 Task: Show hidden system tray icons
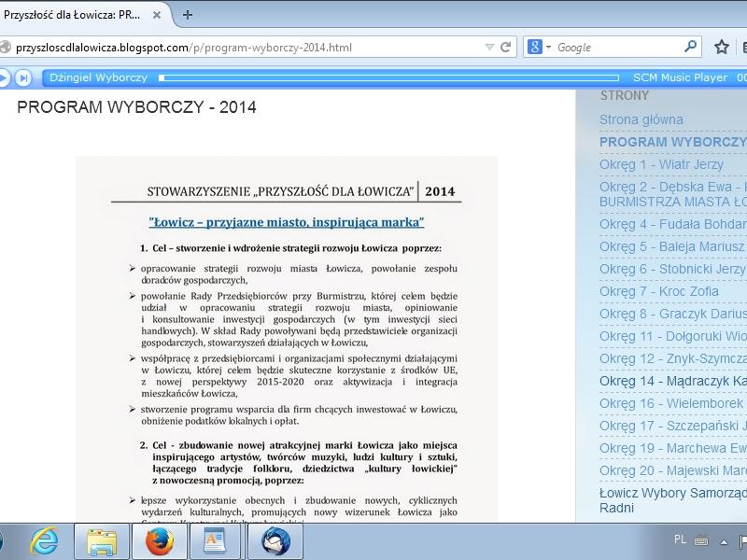click(x=725, y=542)
